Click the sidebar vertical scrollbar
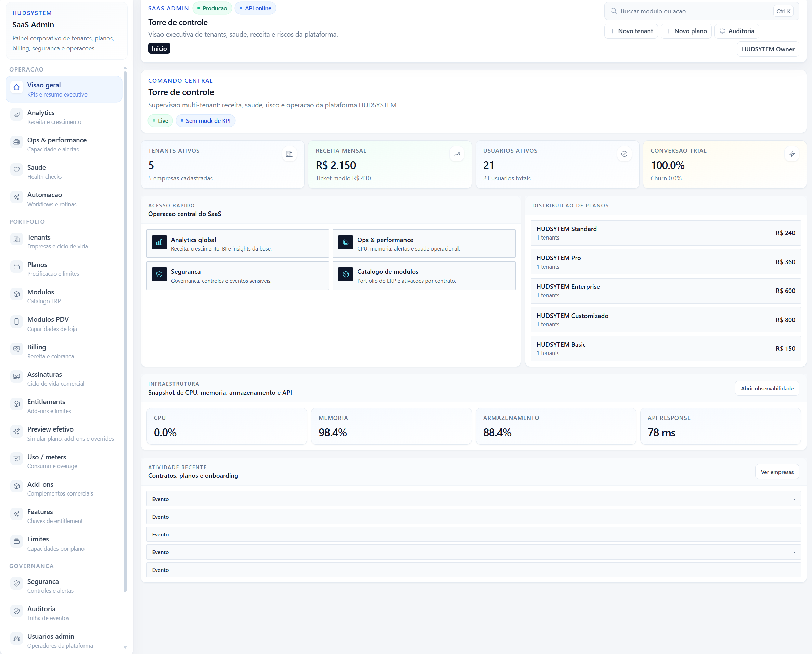The image size is (812, 654). [125, 332]
